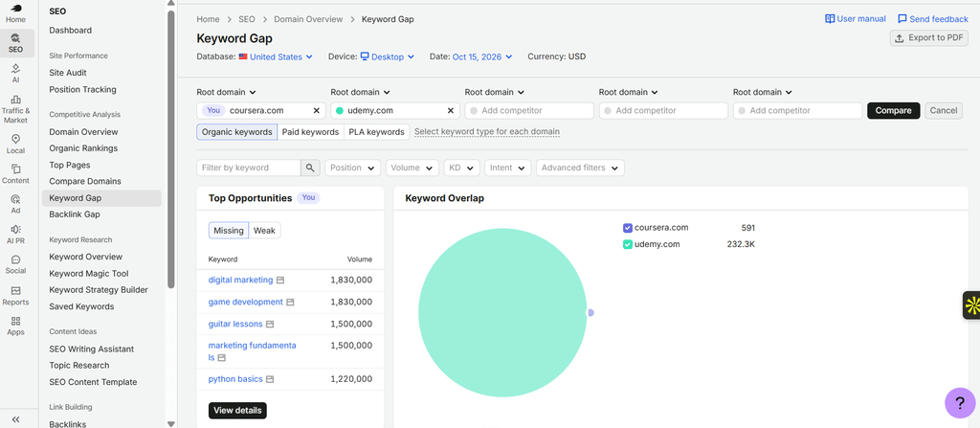
Task: Remove coursera.com with its X icon
Action: [x=316, y=111]
